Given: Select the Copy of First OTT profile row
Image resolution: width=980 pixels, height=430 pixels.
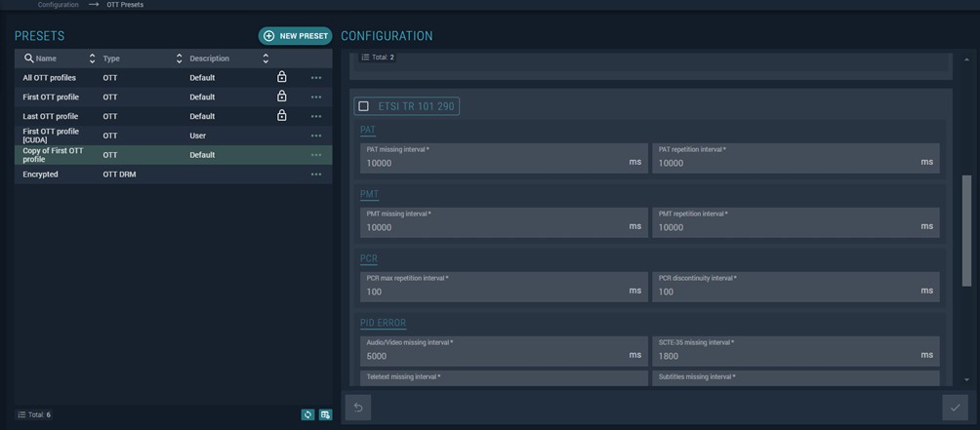Looking at the screenshot, I should [146, 155].
